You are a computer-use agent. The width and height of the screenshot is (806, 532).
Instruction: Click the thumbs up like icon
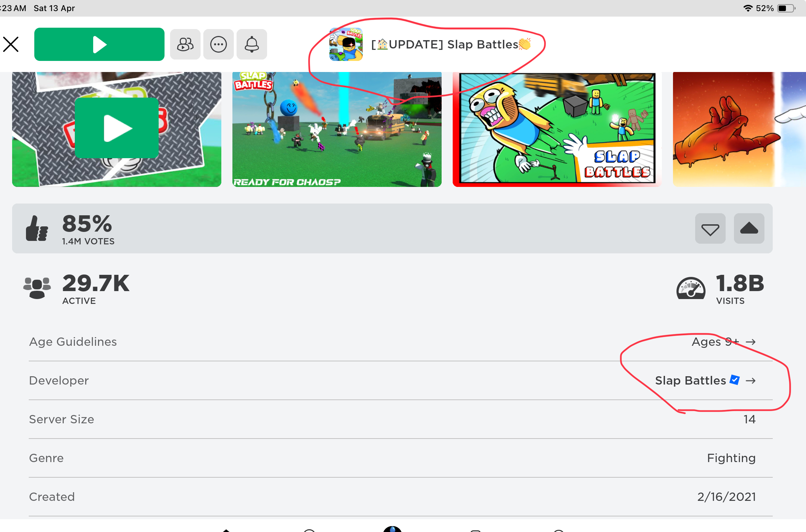tap(37, 228)
